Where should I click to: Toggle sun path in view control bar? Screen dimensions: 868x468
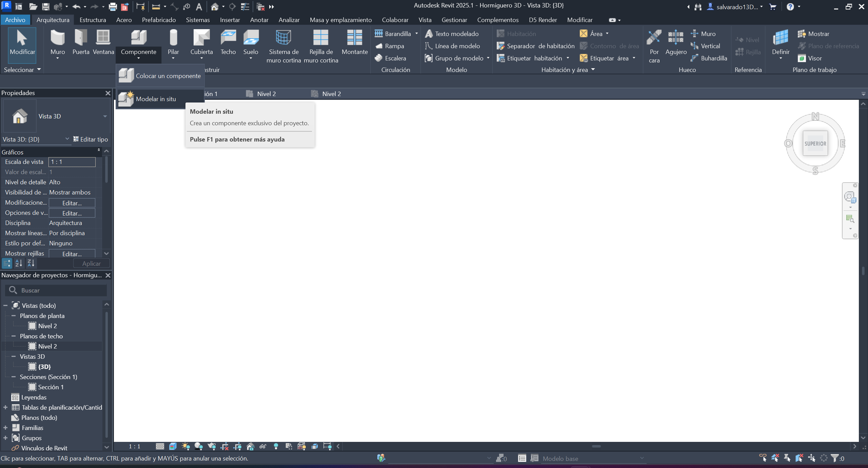[x=185, y=446]
